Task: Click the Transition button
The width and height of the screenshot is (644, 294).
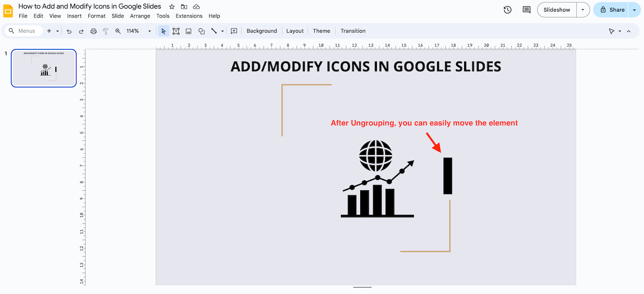Action: click(x=353, y=31)
